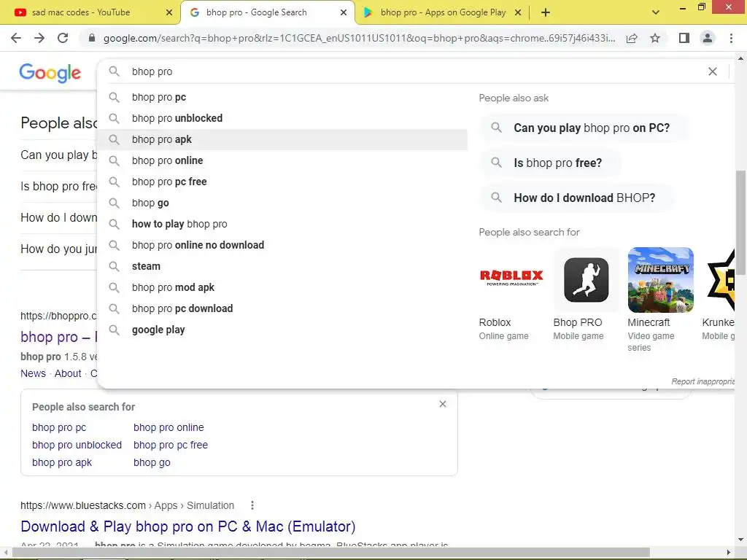Click the Google logo

(x=50, y=73)
